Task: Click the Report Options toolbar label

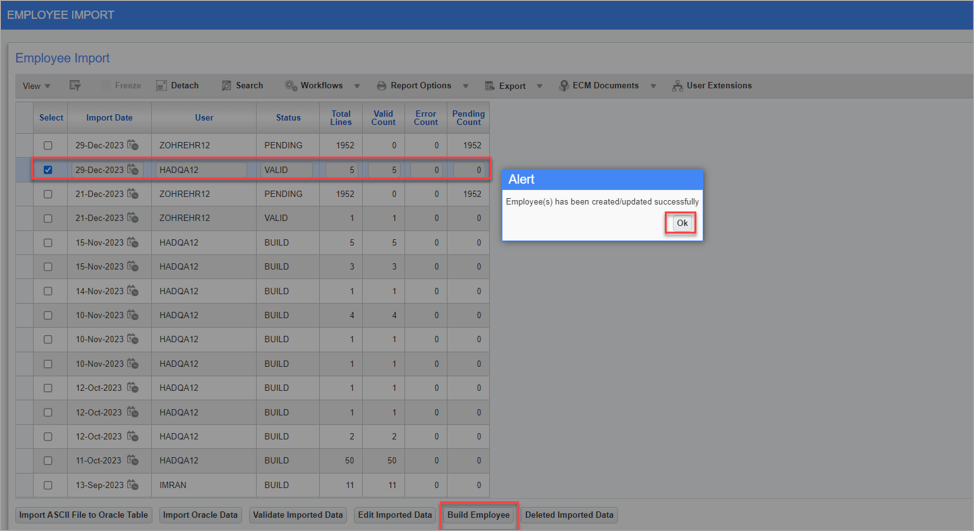Action: [x=421, y=86]
